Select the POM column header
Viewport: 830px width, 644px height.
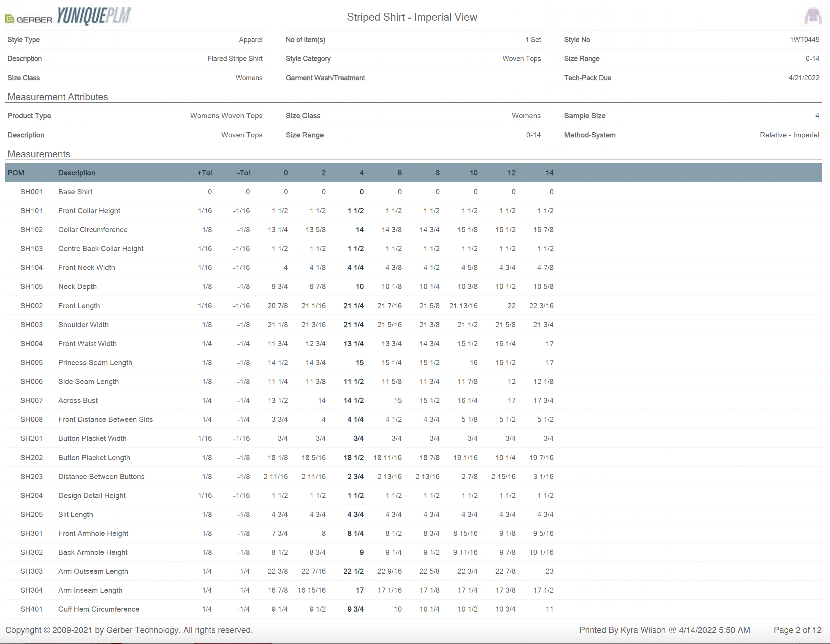click(x=15, y=173)
